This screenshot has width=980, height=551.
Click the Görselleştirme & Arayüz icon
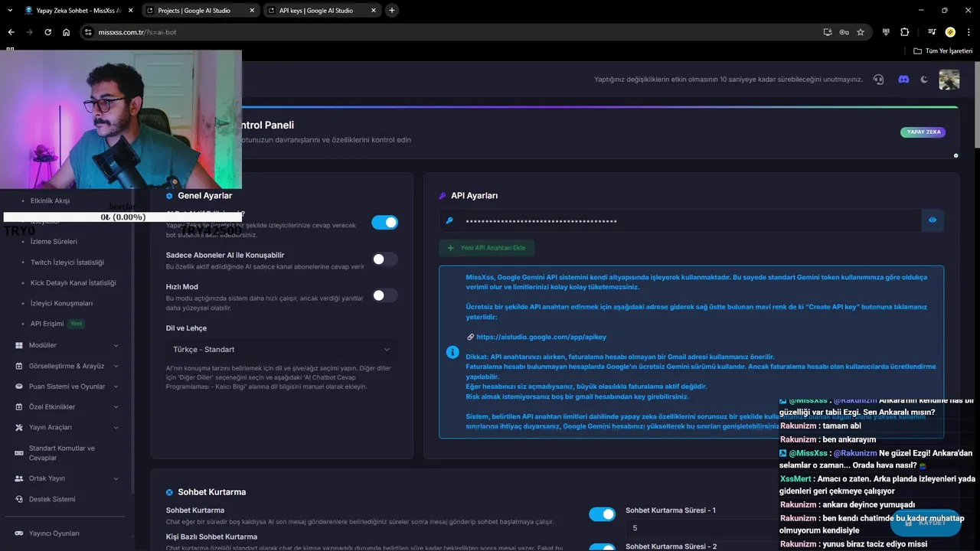(x=19, y=366)
